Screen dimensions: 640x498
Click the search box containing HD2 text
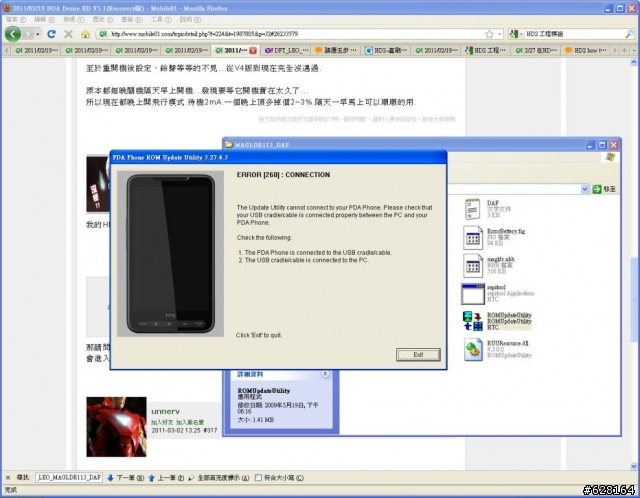(x=573, y=34)
